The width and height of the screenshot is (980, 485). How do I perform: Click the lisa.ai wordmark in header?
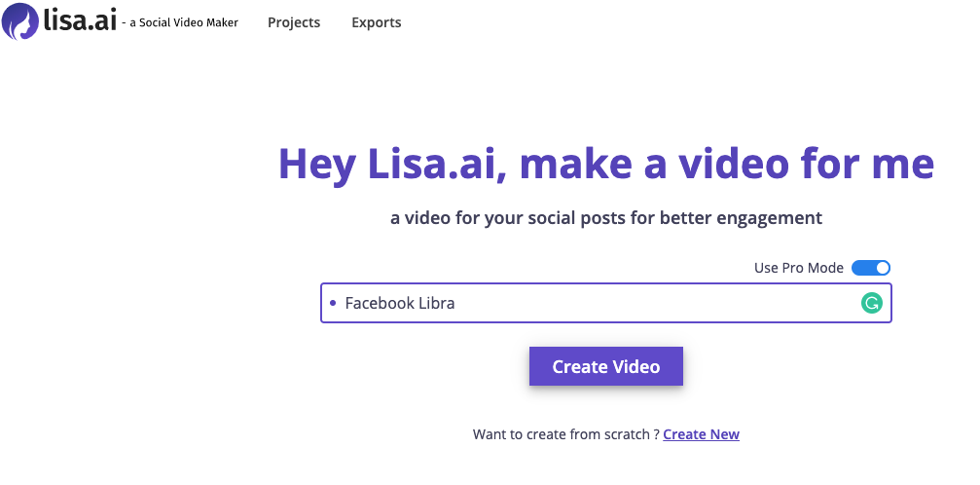coord(80,20)
